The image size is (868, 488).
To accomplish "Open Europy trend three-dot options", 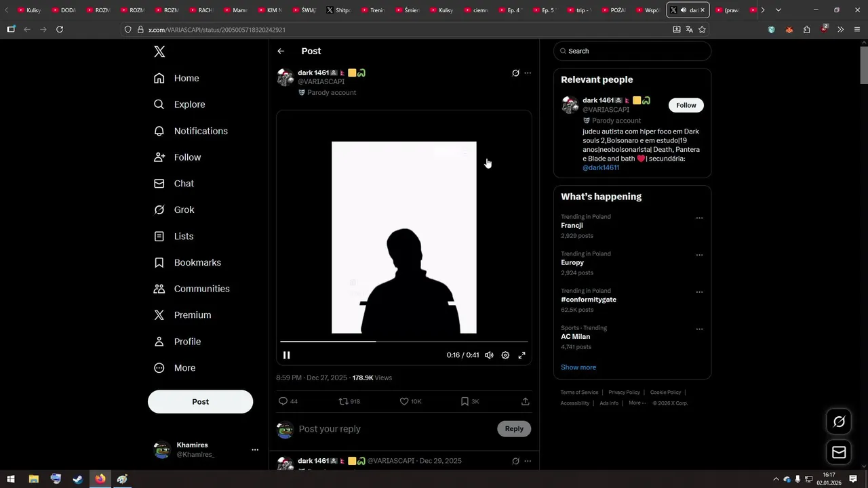I will pyautogui.click(x=699, y=256).
